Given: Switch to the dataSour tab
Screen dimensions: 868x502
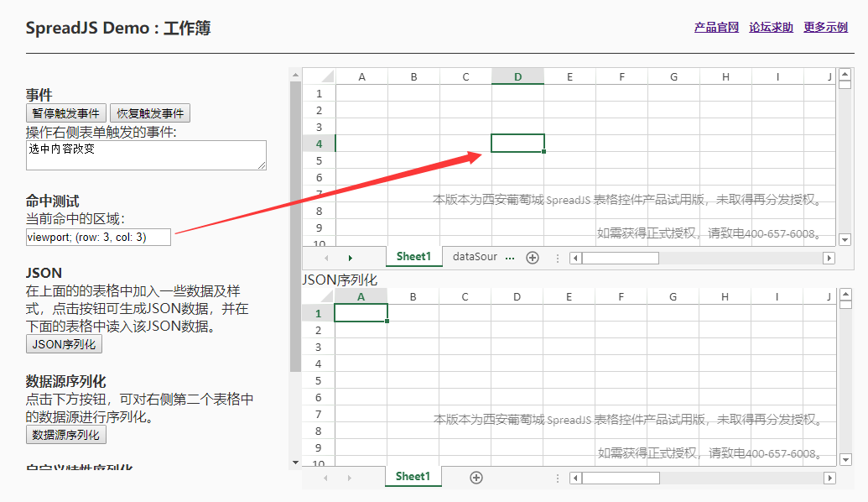Looking at the screenshot, I should [x=475, y=257].
